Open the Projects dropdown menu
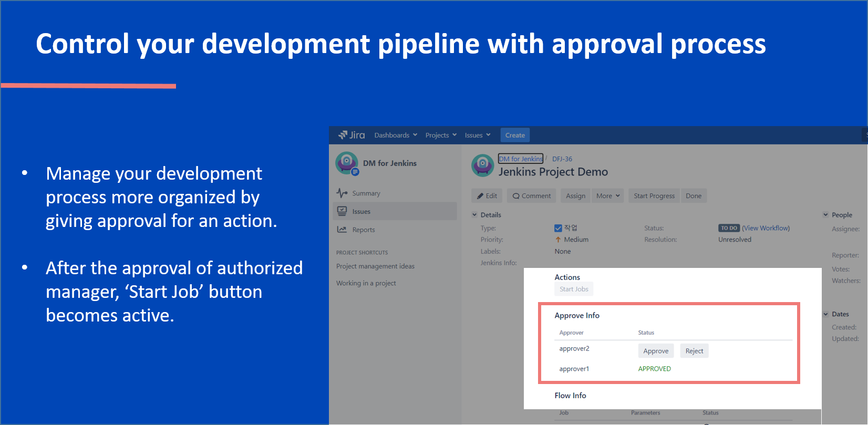 (441, 135)
